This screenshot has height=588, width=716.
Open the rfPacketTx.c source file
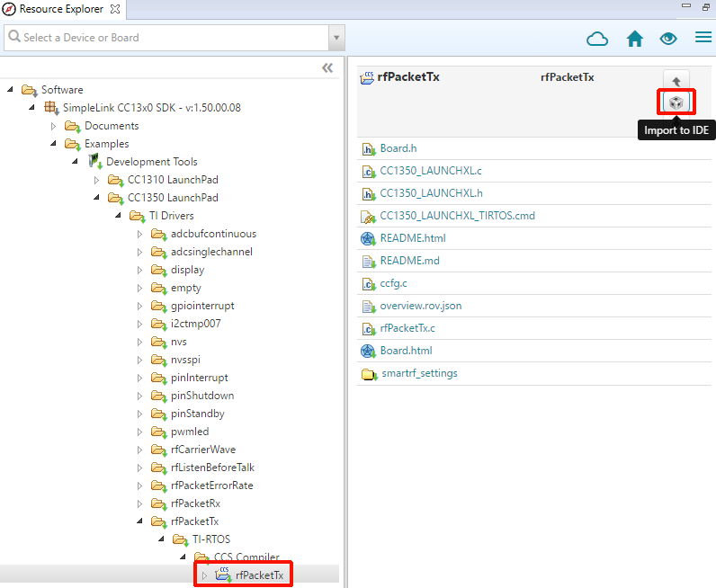point(407,328)
